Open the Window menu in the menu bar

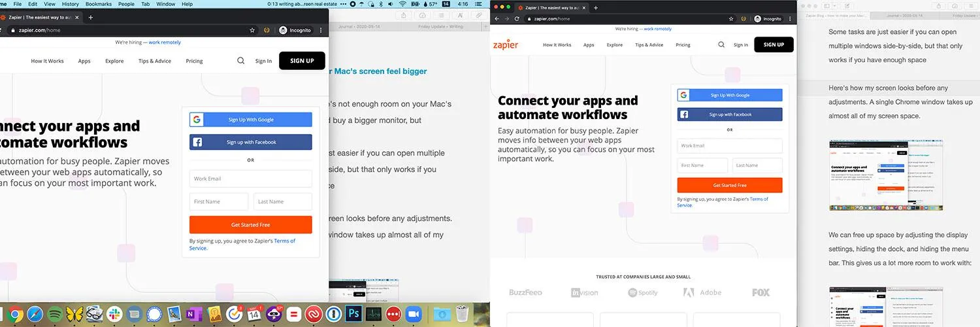click(166, 4)
